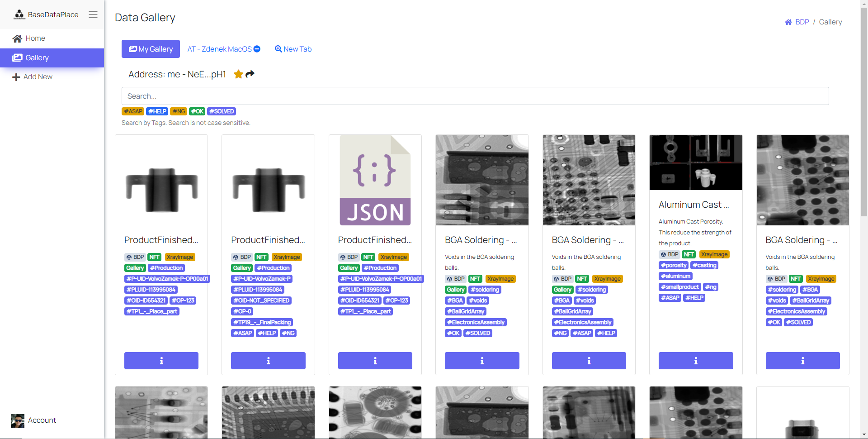Click the page vertical scrollbar

pos(864,181)
